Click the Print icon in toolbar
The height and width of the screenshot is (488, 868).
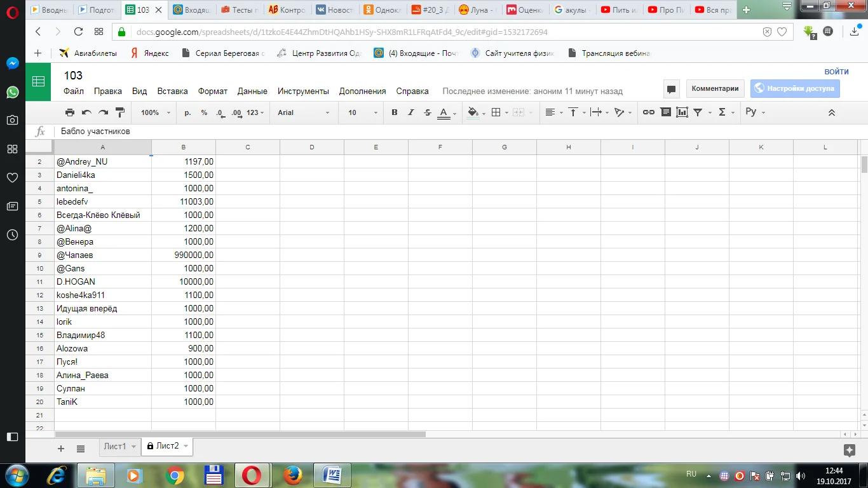70,112
